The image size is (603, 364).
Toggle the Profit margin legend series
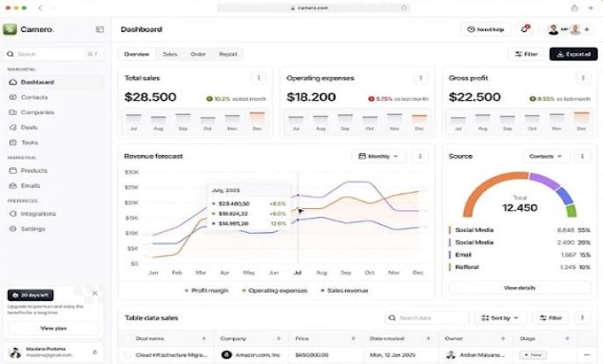pyautogui.click(x=207, y=290)
